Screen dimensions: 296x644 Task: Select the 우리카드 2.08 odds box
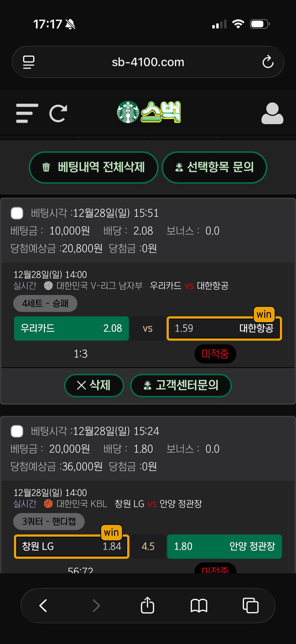pos(71,328)
